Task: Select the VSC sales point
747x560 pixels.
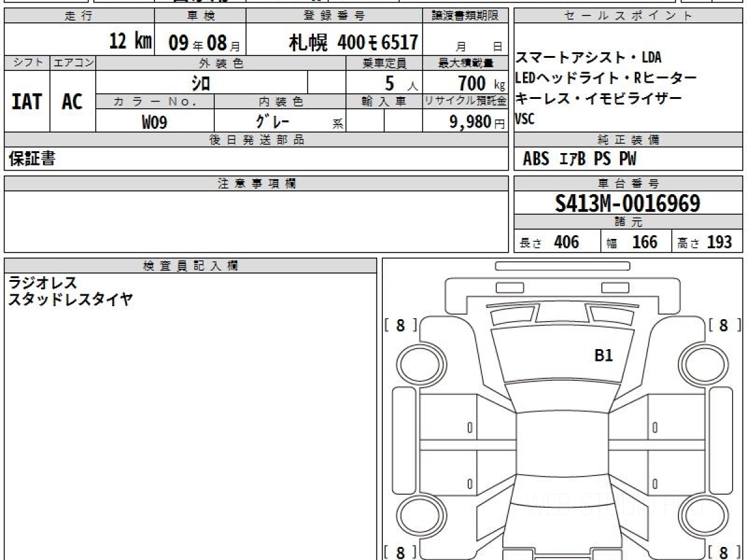Action: tap(525, 118)
